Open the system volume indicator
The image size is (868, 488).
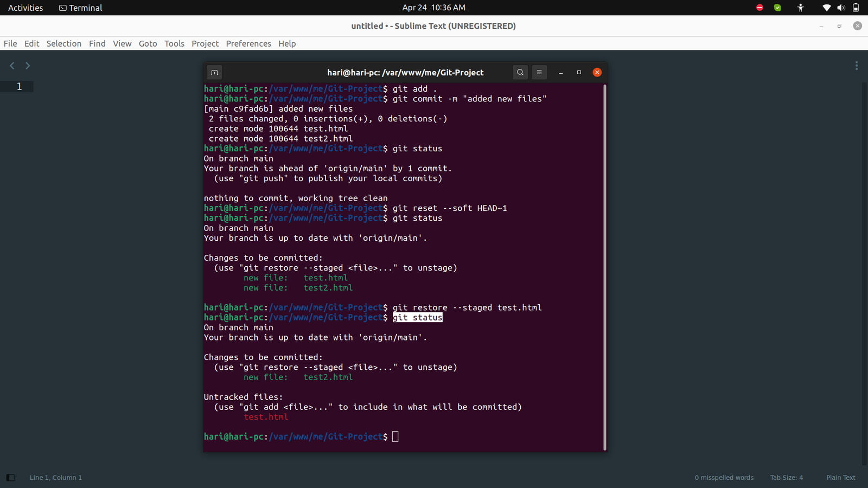point(841,8)
